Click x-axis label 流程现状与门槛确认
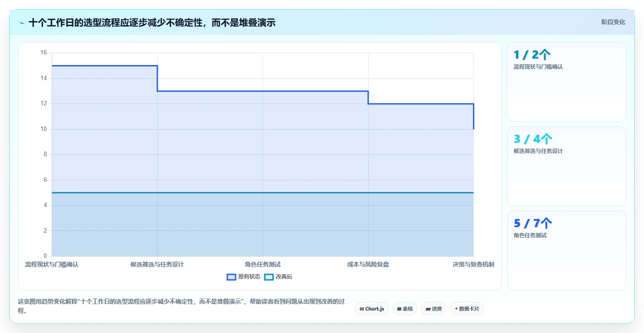644x333 pixels. point(52,264)
